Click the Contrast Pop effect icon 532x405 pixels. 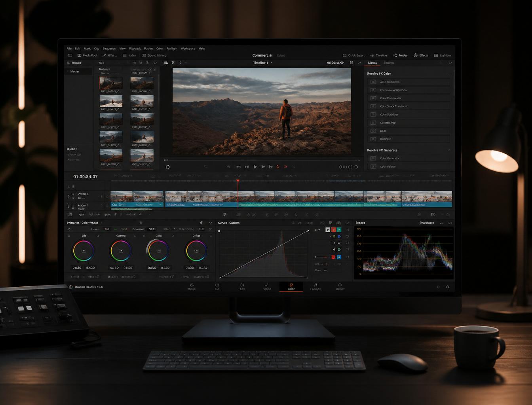tap(373, 123)
